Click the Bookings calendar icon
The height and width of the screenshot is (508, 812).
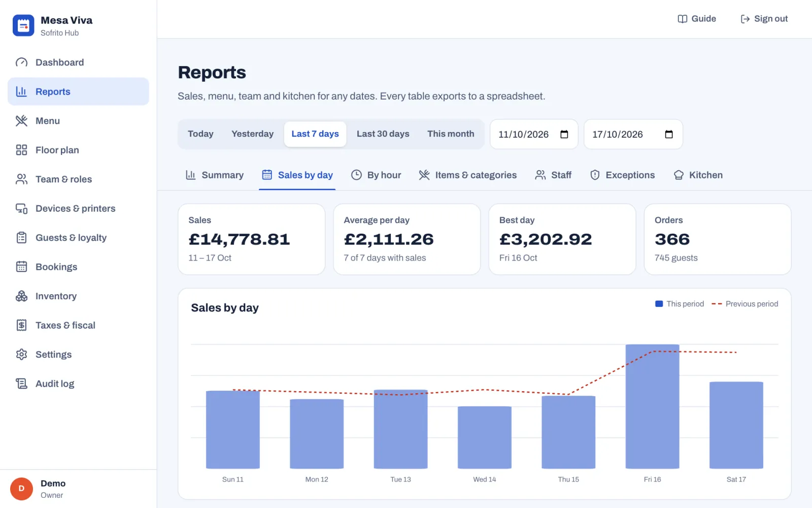(x=21, y=267)
